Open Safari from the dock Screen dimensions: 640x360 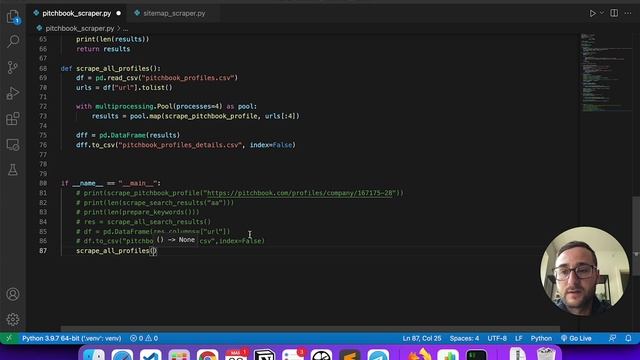click(x=122, y=354)
